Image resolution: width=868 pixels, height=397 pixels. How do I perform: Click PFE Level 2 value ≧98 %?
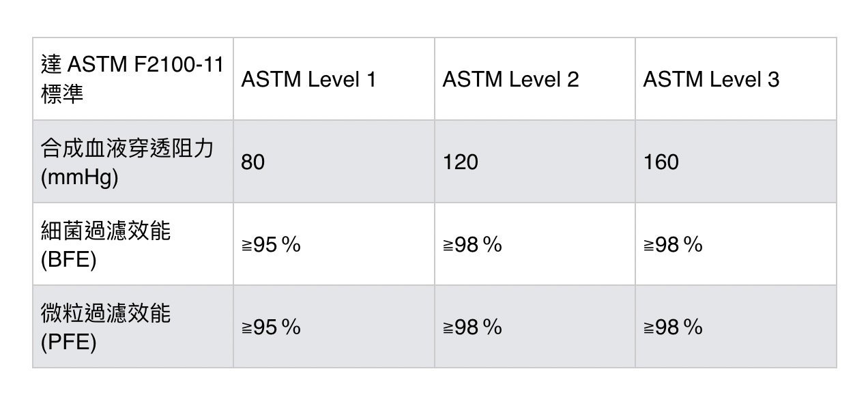click(x=472, y=327)
